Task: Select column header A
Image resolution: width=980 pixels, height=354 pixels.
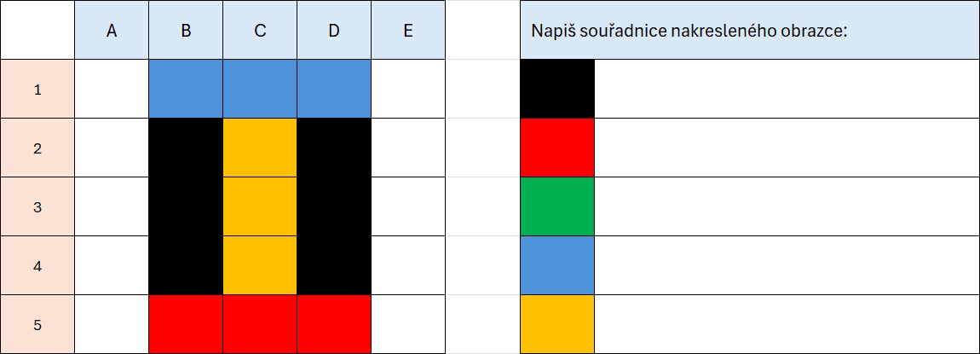Action: point(112,31)
